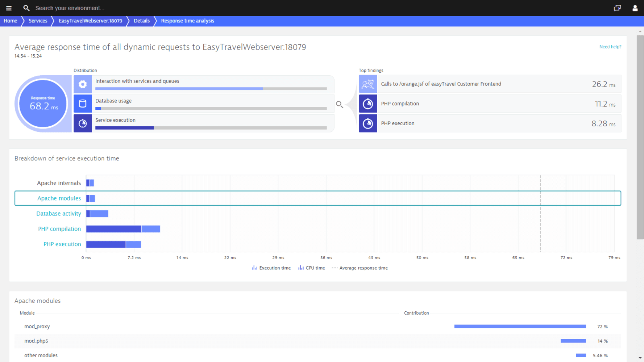Go to Home breadcrumb
Image resolution: width=644 pixels, height=362 pixels.
pos(11,21)
